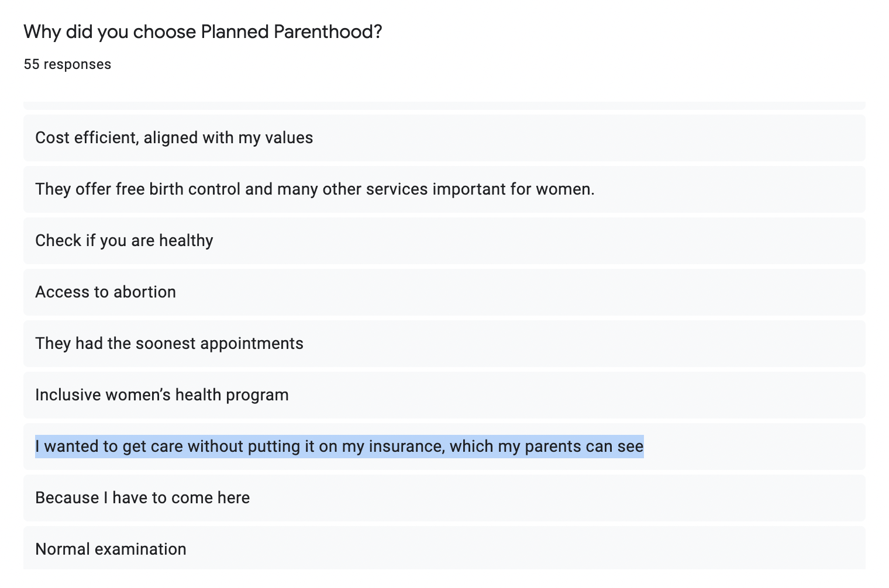Screen dimensions: 889x588
Task: Click the word "Parenthood?" in the question heading
Action: point(328,32)
